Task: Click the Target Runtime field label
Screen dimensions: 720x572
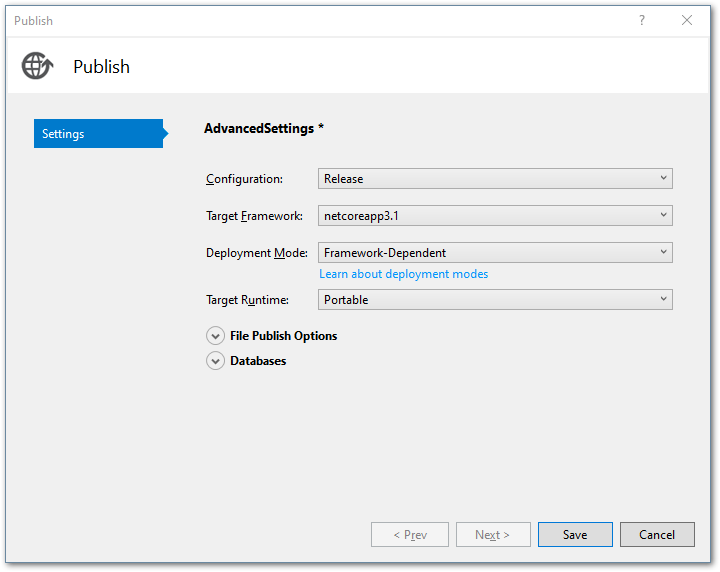Action: coord(247,299)
